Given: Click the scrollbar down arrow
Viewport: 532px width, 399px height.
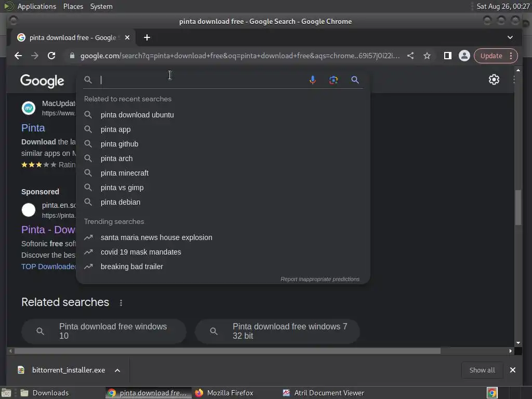Looking at the screenshot, I should tap(518, 343).
